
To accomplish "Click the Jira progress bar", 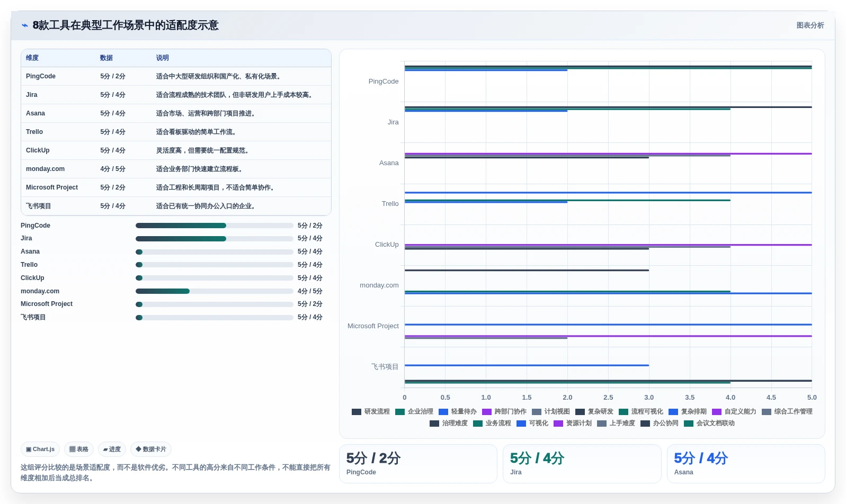I will point(215,239).
